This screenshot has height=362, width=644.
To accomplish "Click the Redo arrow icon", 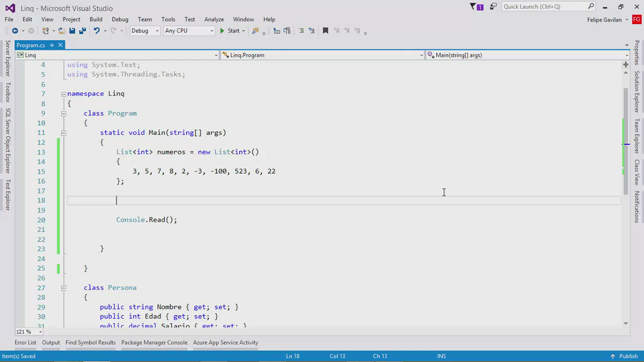I will [113, 31].
